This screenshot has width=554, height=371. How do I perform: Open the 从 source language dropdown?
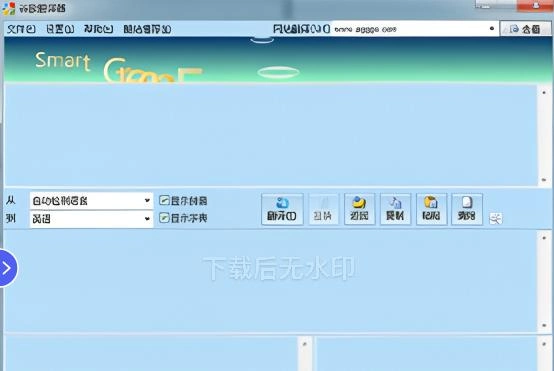(x=92, y=201)
